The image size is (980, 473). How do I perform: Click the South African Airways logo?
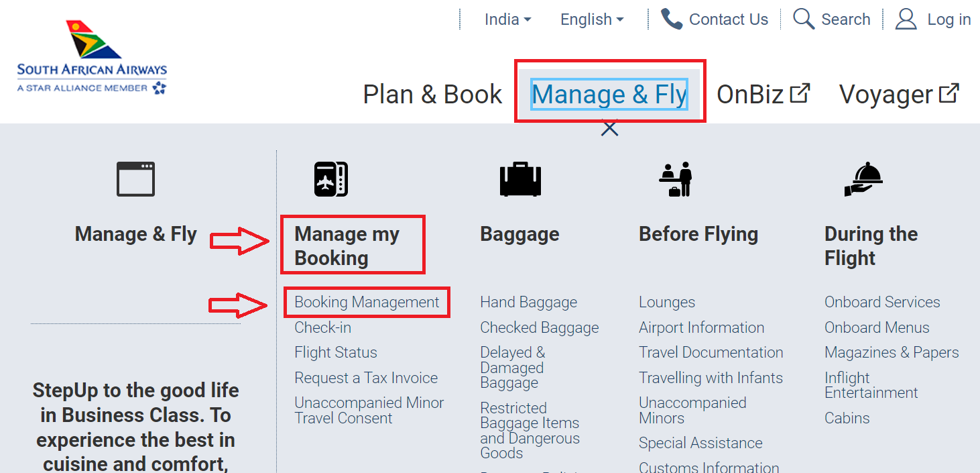(x=92, y=57)
